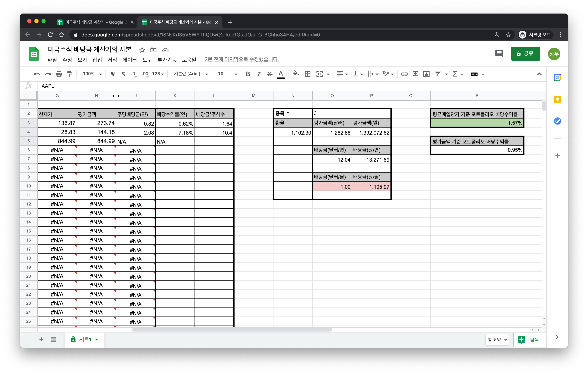This screenshot has width=588, height=374.
Task: Star this spreadsheet document
Action: pos(142,50)
